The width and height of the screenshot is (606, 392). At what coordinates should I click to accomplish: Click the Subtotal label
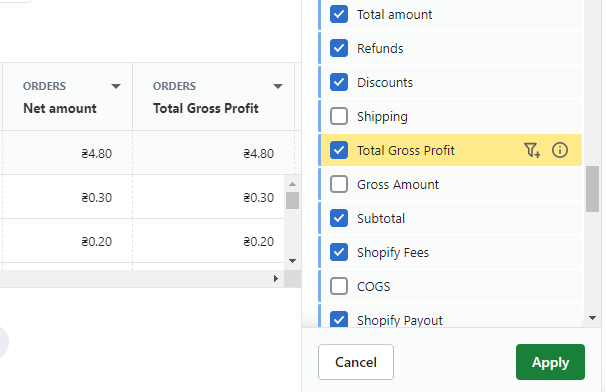(381, 218)
